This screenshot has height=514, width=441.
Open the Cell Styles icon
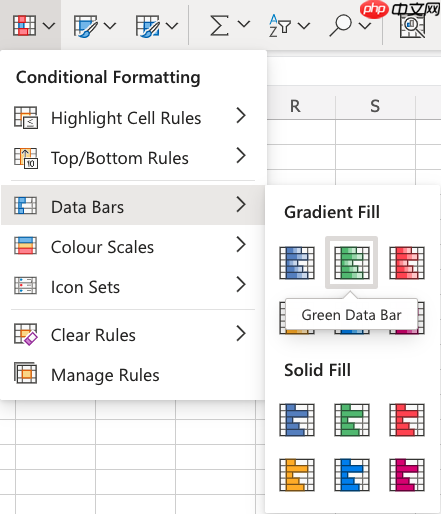click(x=148, y=25)
